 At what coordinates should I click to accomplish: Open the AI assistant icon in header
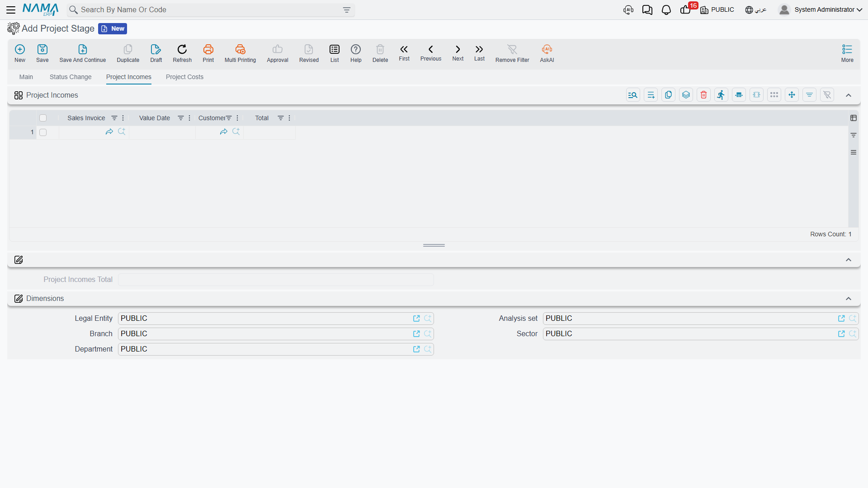tap(628, 10)
